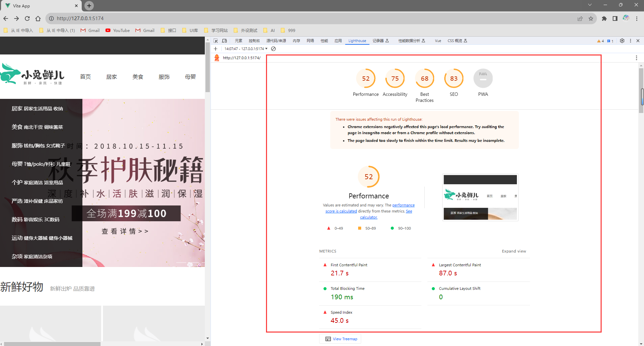644x346 pixels.
Task: Open the Extensions puzzle icon
Action: pos(604,18)
